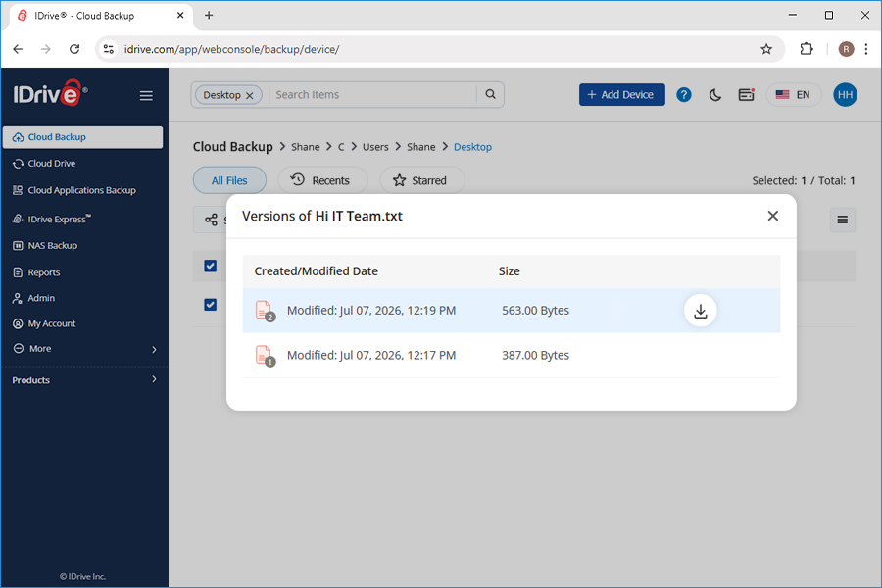
Task: Uncheck the select-all header checkbox
Action: pyautogui.click(x=211, y=267)
